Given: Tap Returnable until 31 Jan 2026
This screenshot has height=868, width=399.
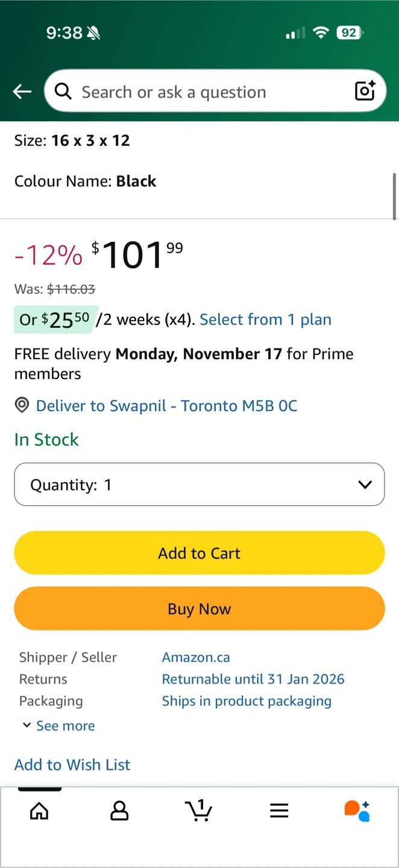Looking at the screenshot, I should tap(253, 679).
